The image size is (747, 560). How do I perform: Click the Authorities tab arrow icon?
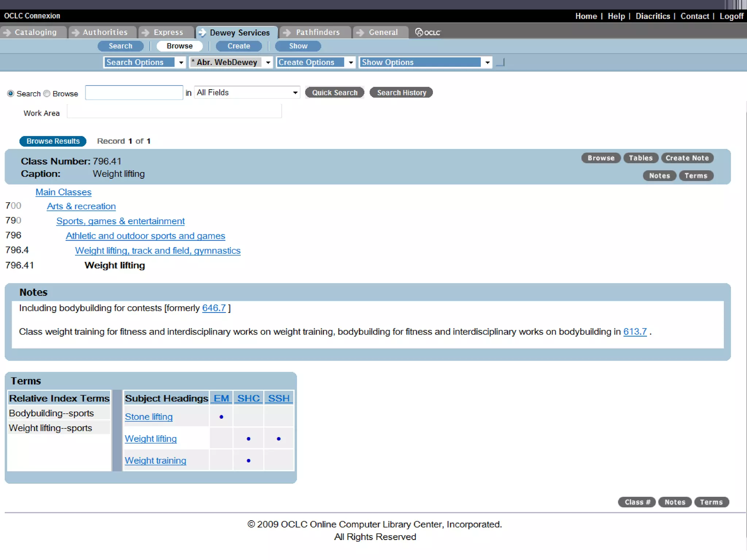(x=75, y=32)
